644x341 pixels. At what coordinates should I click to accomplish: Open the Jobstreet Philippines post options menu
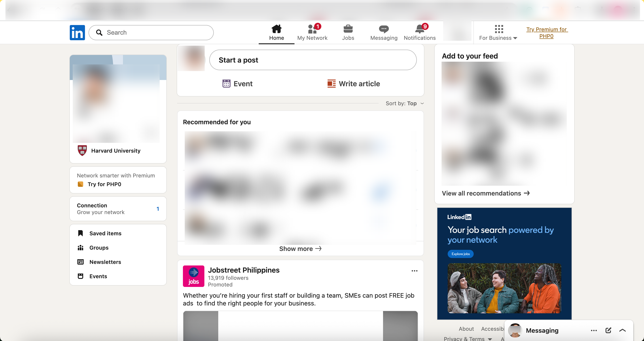coord(414,271)
